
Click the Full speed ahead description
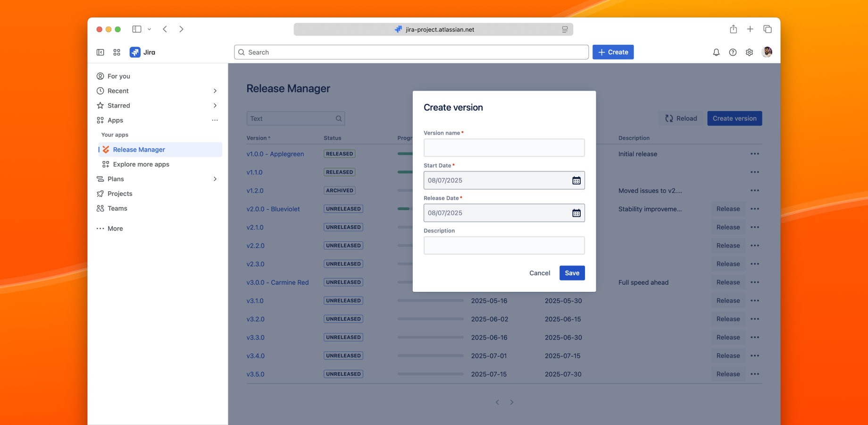tap(643, 282)
